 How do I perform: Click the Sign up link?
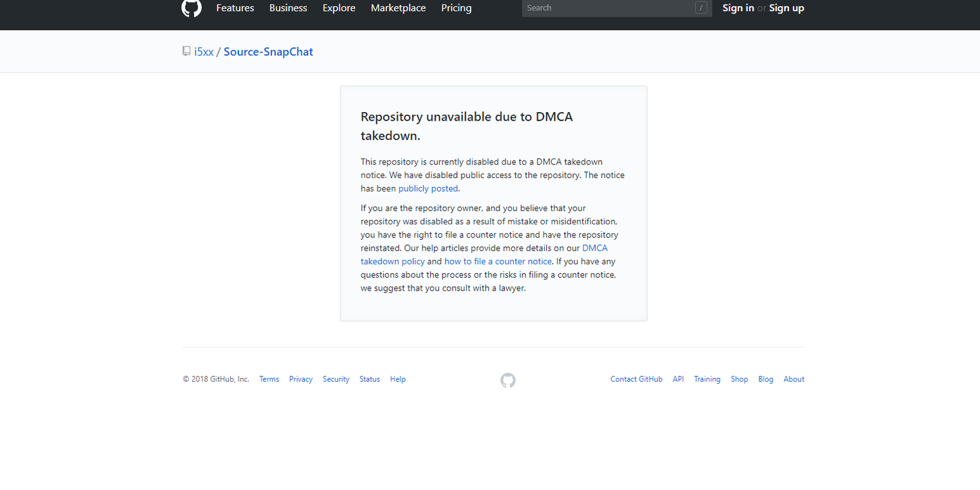(787, 8)
